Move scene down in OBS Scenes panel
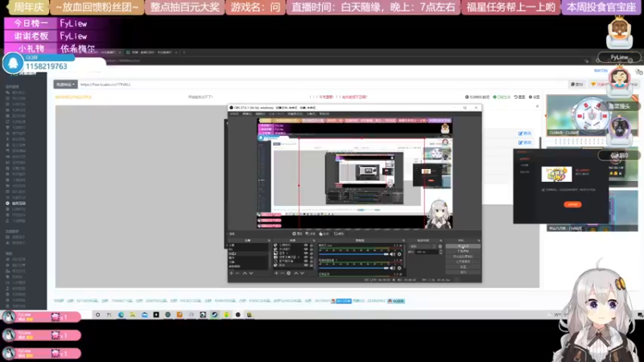Viewport: 644px width, 362px height. pos(251,273)
